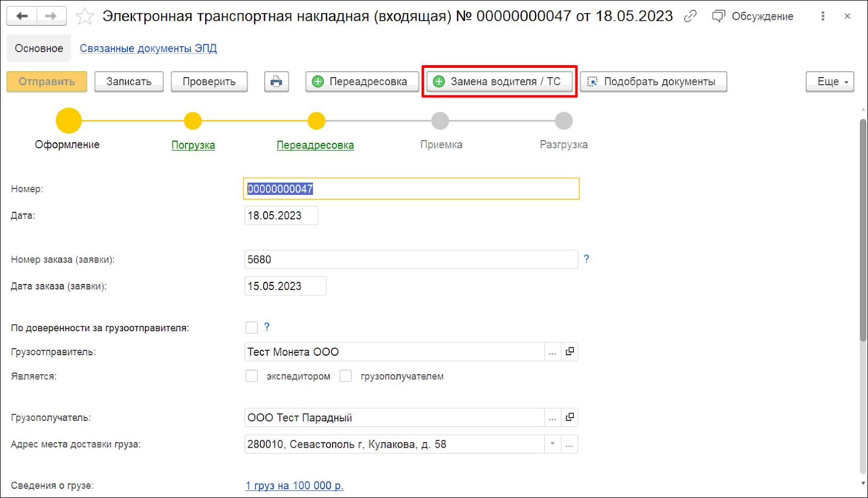
Task: Click the Дата field 18.05.2023
Action: [x=281, y=216]
